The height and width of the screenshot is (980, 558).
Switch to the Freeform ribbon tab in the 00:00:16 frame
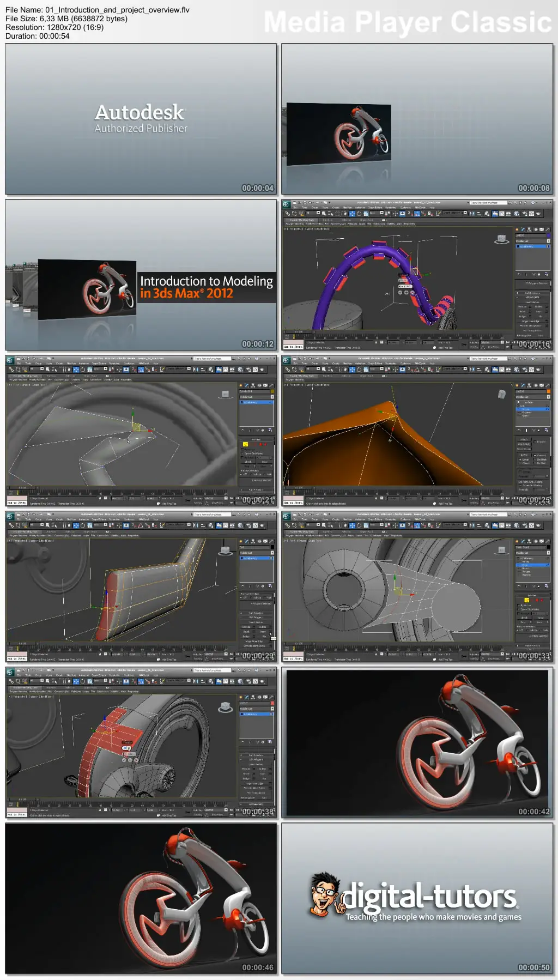coord(327,220)
